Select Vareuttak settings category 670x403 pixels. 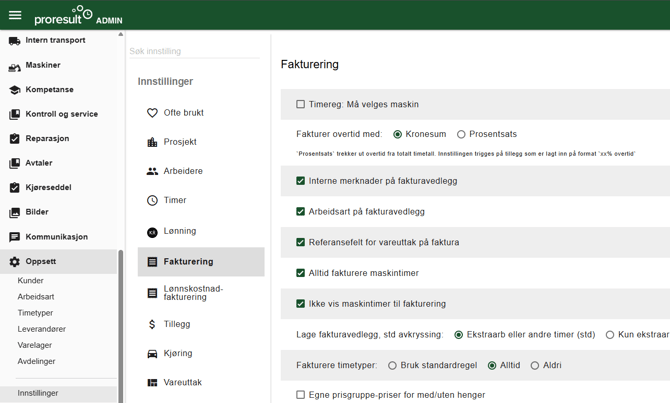click(x=201, y=382)
